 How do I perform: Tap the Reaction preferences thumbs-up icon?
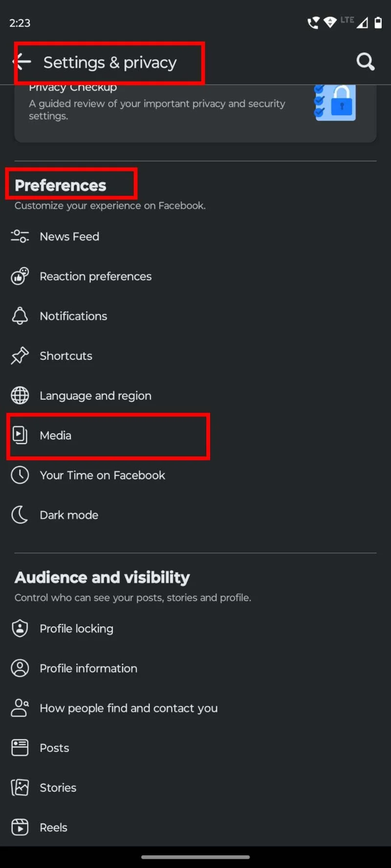click(x=20, y=276)
